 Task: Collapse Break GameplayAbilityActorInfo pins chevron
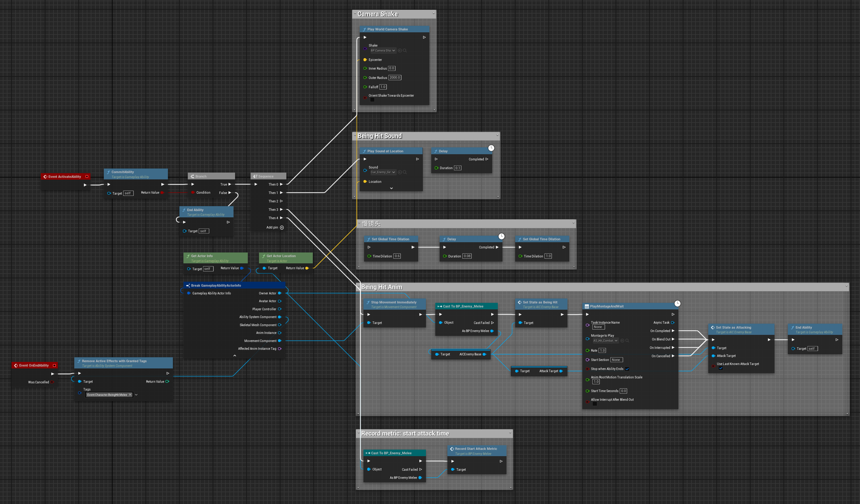(x=235, y=355)
